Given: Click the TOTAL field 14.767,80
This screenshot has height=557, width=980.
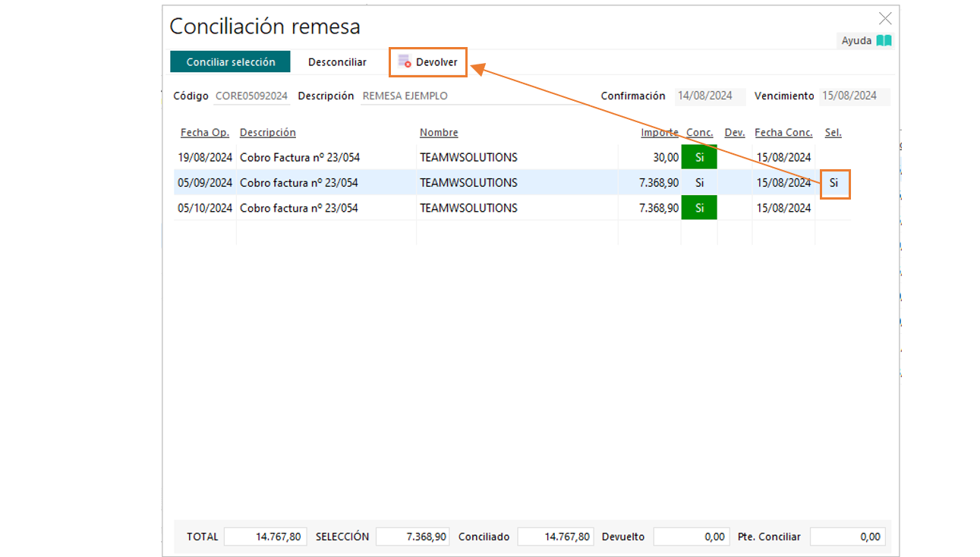Looking at the screenshot, I should pyautogui.click(x=266, y=537).
